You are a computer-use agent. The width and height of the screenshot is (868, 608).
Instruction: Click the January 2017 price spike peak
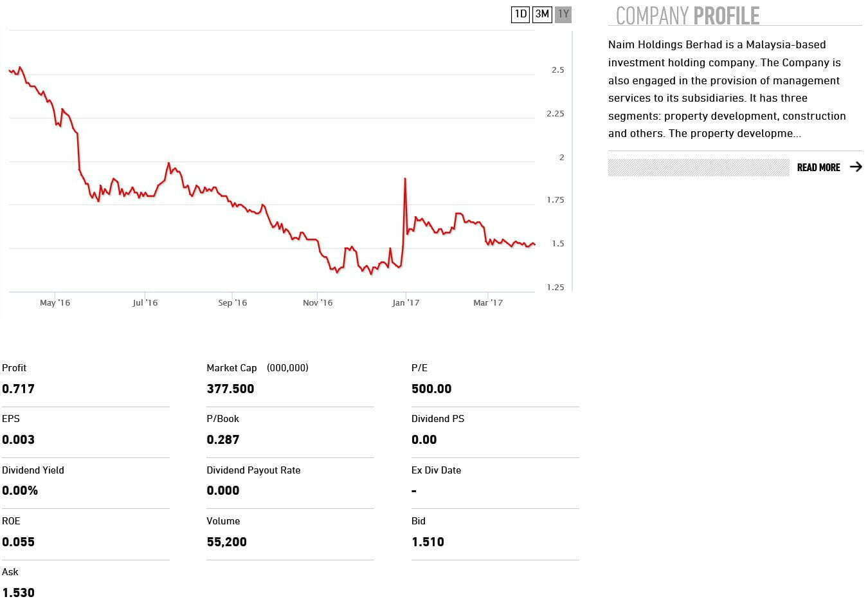point(404,179)
